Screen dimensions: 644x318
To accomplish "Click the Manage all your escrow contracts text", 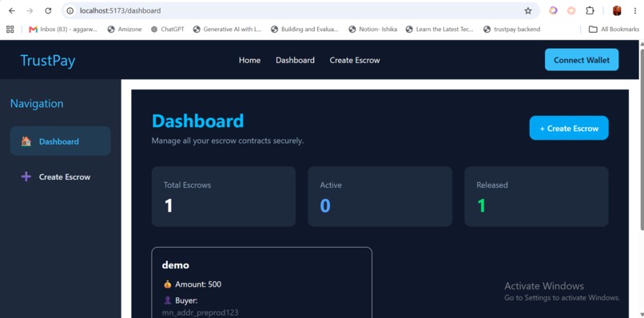I will click(228, 141).
